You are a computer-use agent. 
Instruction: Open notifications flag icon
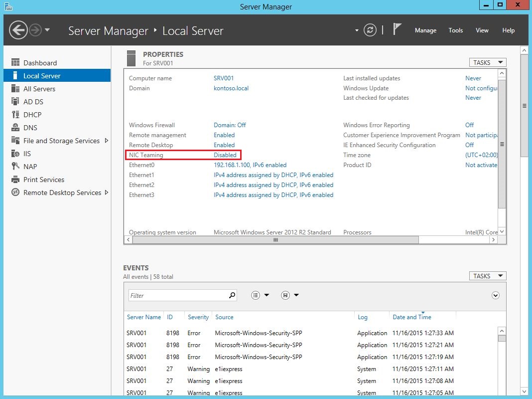click(397, 29)
